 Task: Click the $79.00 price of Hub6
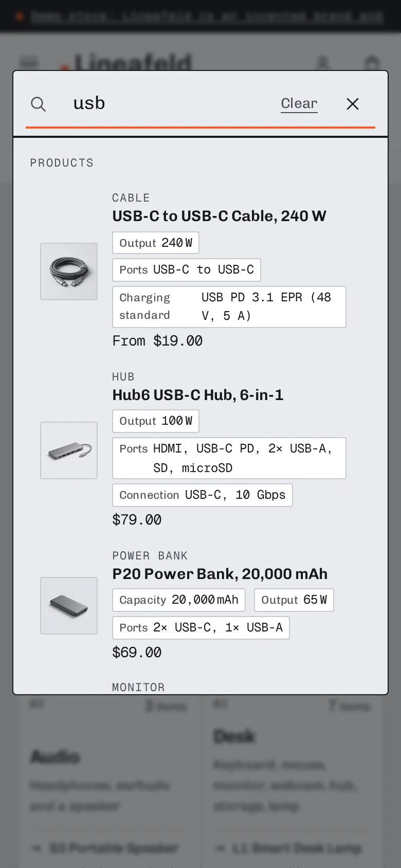click(137, 520)
